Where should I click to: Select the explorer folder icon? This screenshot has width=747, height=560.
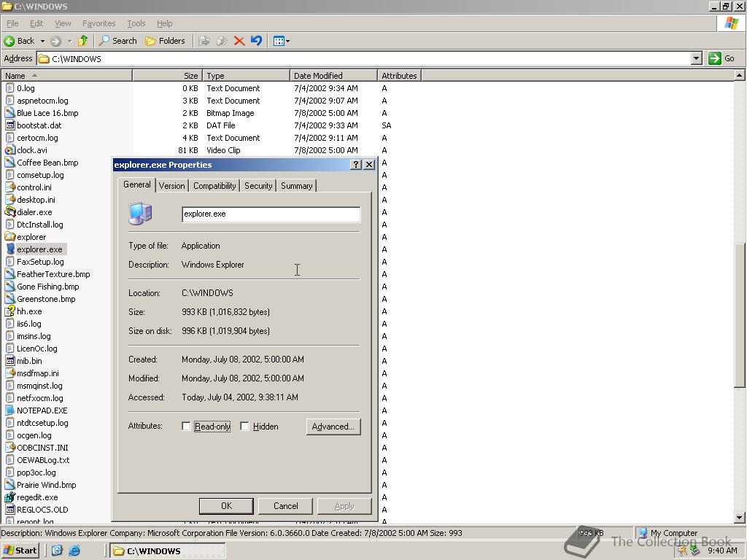(10, 237)
